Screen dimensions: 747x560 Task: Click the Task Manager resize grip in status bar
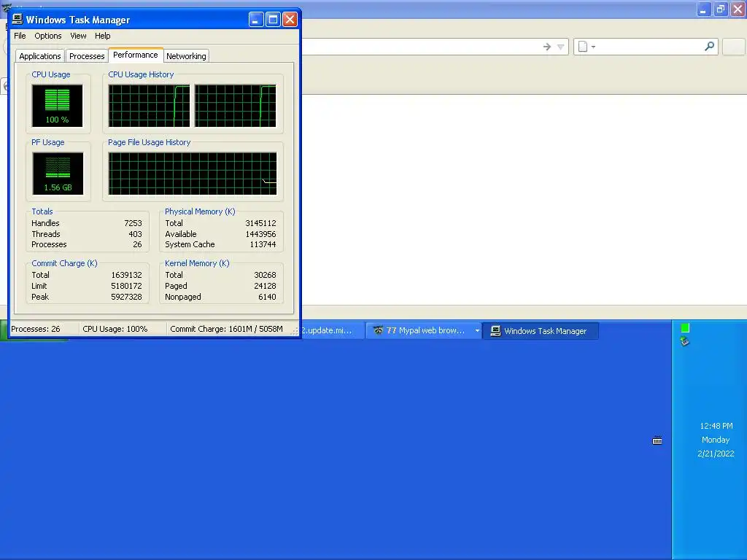pos(295,331)
